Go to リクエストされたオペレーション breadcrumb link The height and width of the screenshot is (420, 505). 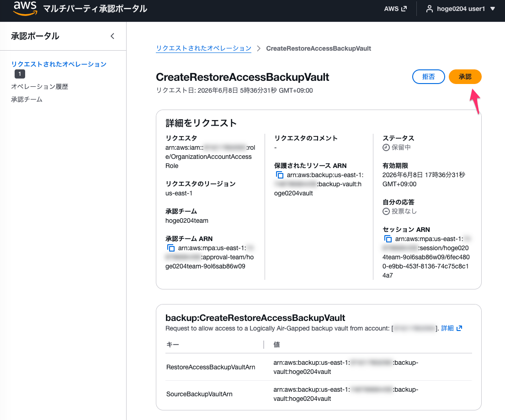203,48
